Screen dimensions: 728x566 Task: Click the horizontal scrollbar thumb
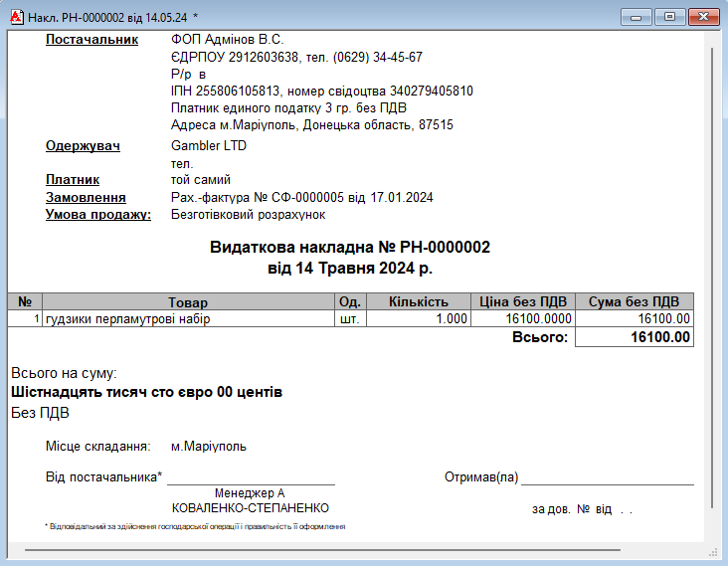[323, 550]
